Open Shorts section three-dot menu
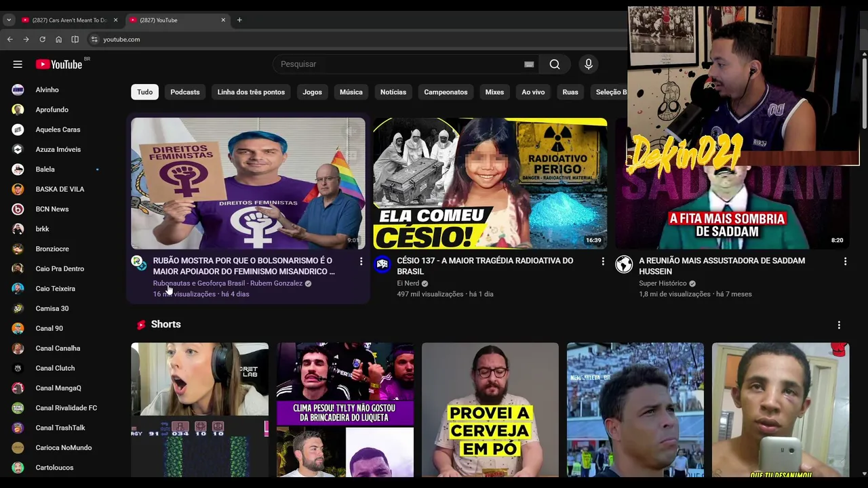Screen dimensions: 868x488 tap(839, 325)
